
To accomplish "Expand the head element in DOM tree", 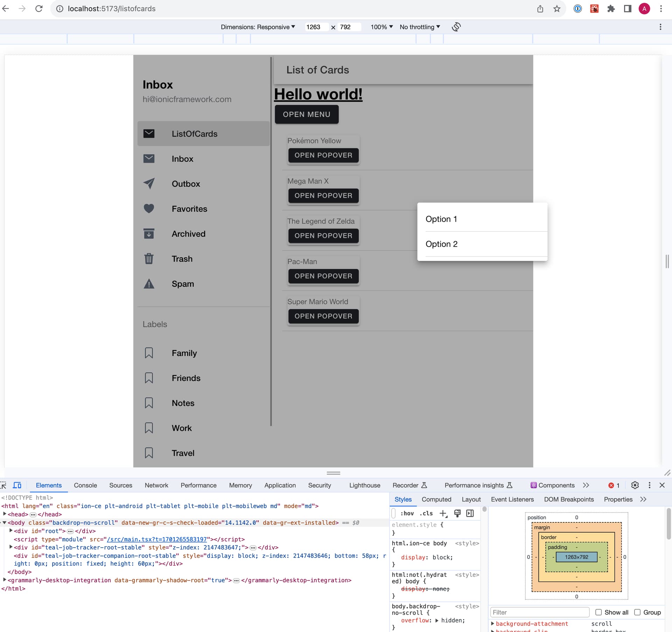I will pyautogui.click(x=5, y=514).
